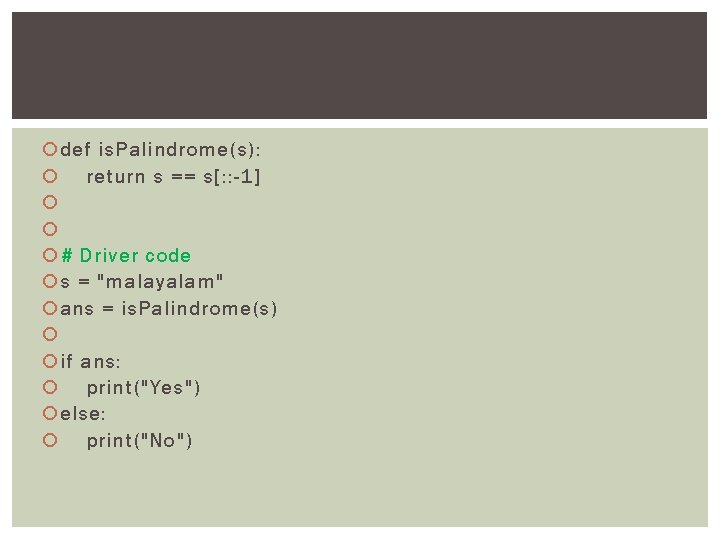Click the bullet beside else:
The width and height of the screenshot is (720, 540).
[50, 413]
